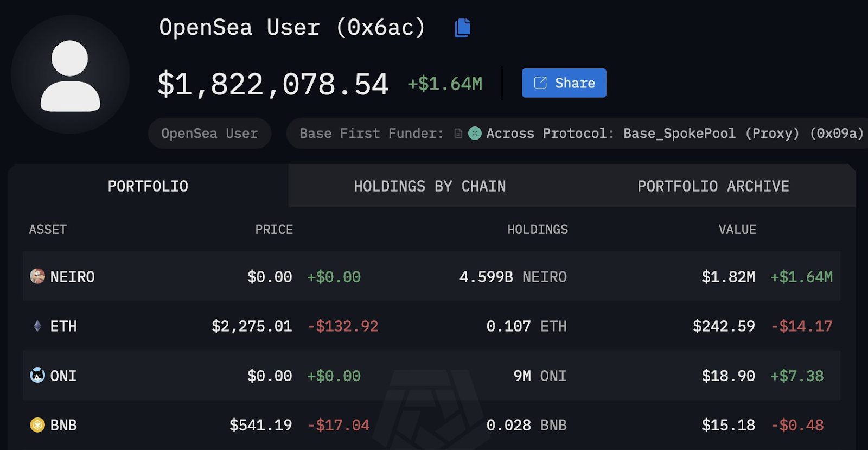The width and height of the screenshot is (868, 450).
Task: Open the NEIRO asset name link
Action: pyautogui.click(x=72, y=277)
